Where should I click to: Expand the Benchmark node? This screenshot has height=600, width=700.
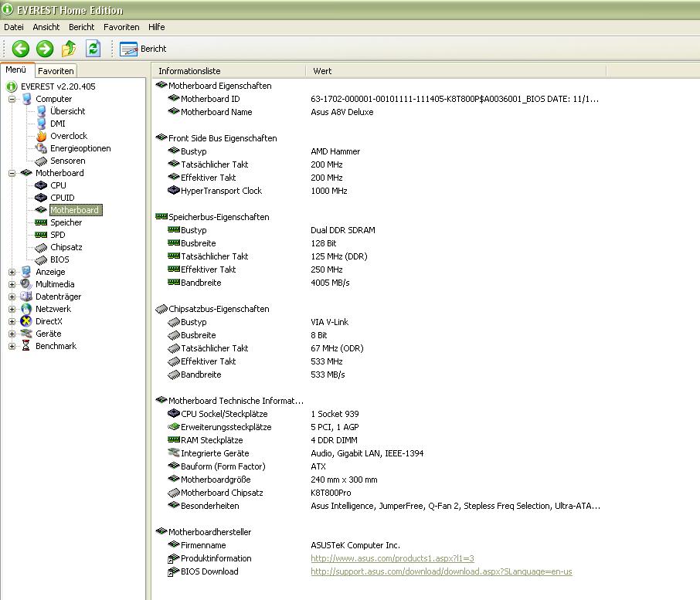(12, 346)
